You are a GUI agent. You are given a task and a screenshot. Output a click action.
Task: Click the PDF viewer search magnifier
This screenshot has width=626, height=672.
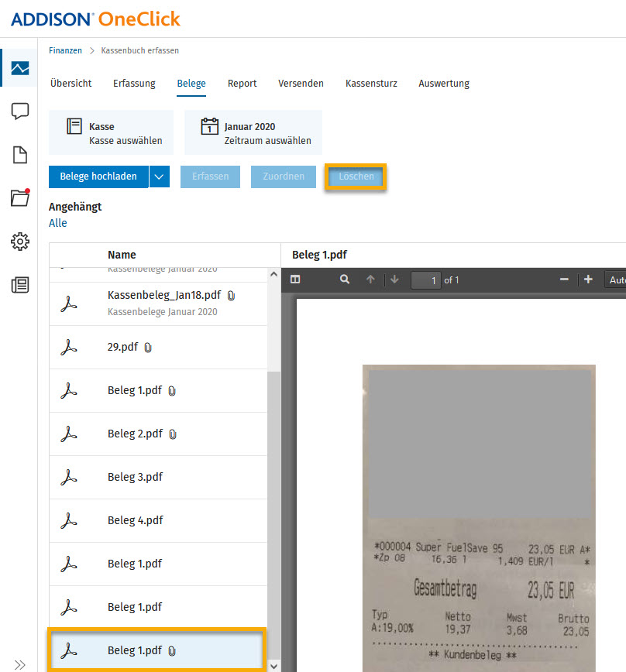coord(344,279)
